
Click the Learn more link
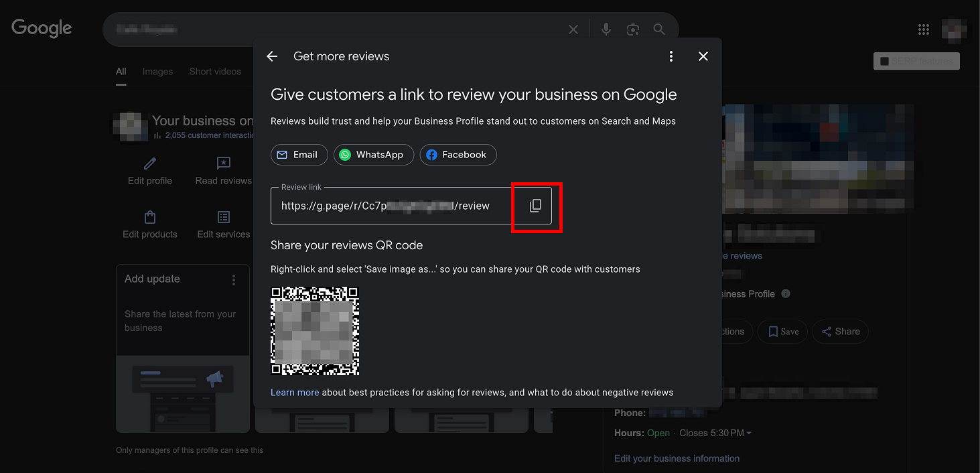(x=295, y=393)
